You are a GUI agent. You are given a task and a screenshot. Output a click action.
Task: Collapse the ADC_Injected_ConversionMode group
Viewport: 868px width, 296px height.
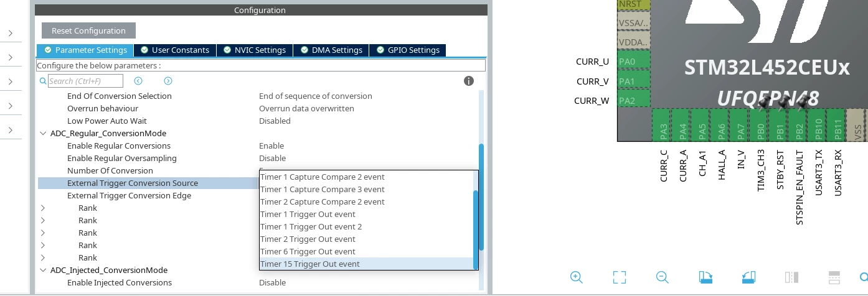pyautogui.click(x=43, y=270)
